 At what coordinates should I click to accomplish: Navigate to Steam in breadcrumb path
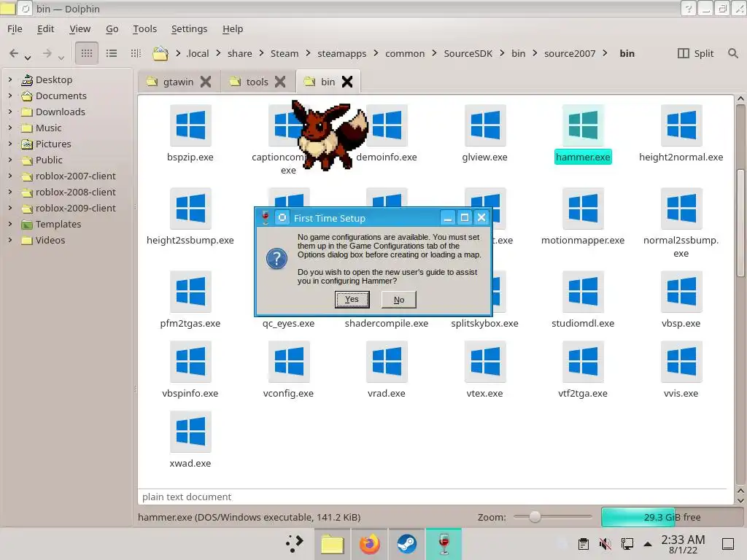(285, 53)
